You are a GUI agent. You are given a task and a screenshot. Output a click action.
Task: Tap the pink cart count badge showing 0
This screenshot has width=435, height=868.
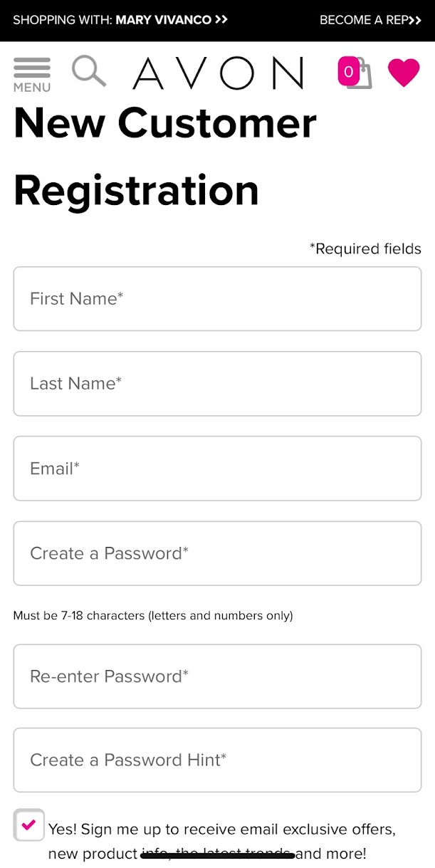348,72
